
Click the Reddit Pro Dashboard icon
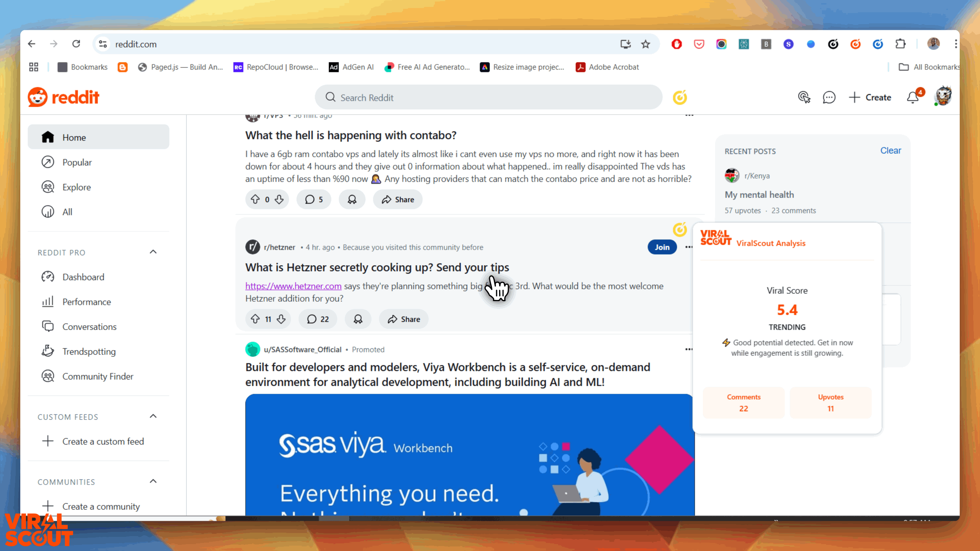[x=49, y=277]
